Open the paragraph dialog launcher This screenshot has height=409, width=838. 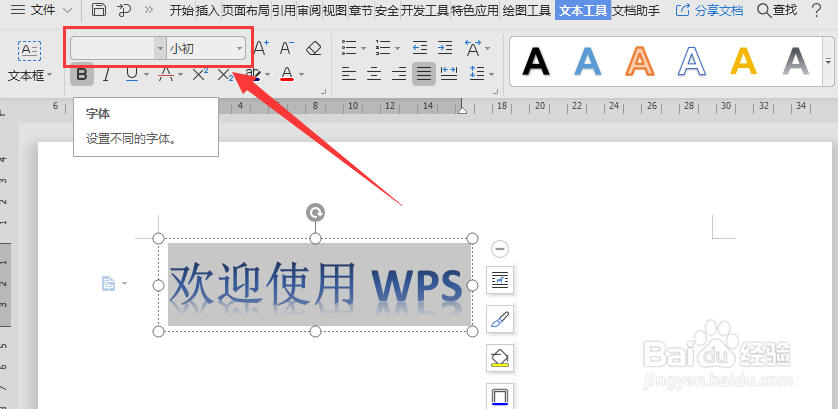tap(495, 91)
